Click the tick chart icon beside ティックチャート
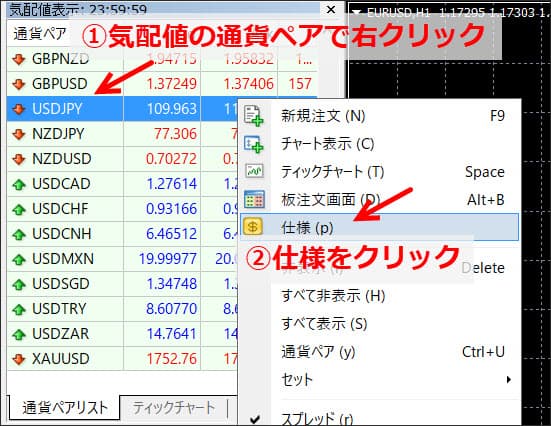The height and width of the screenshot is (426, 551). pos(254,172)
